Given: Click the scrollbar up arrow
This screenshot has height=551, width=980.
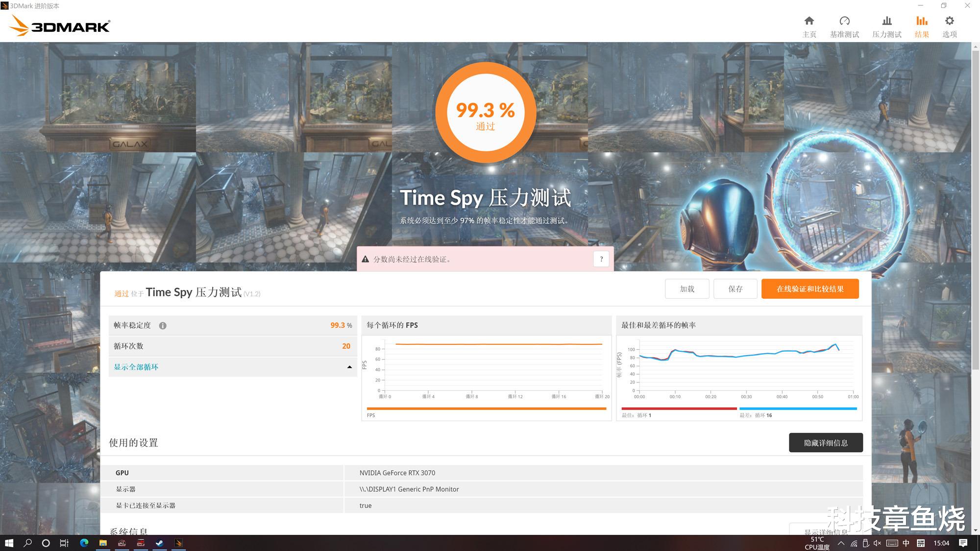Looking at the screenshot, I should [976, 46].
